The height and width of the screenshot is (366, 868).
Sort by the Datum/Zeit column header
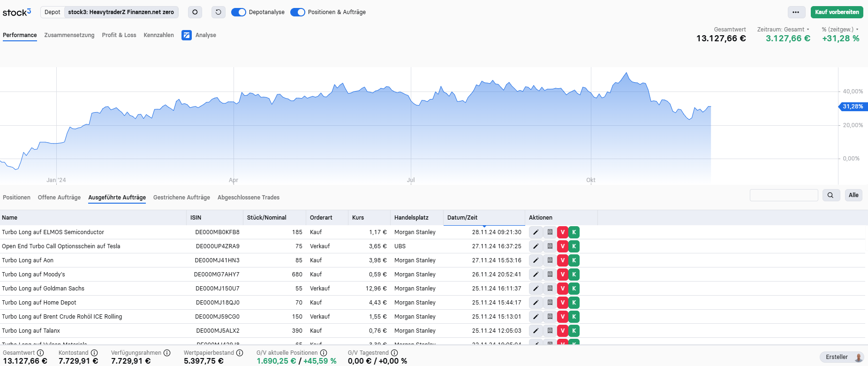(x=484, y=218)
